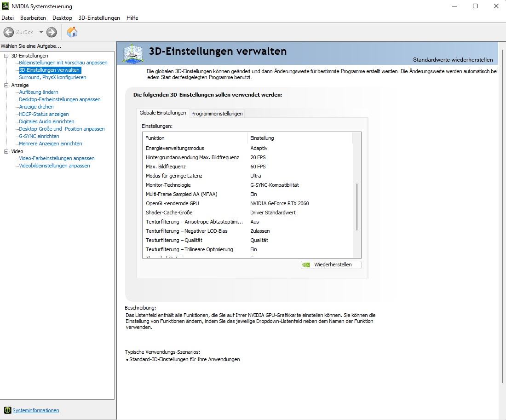Viewport: 506px width, 420px height.
Task: Click the Adaptiv setting value
Action: point(259,148)
